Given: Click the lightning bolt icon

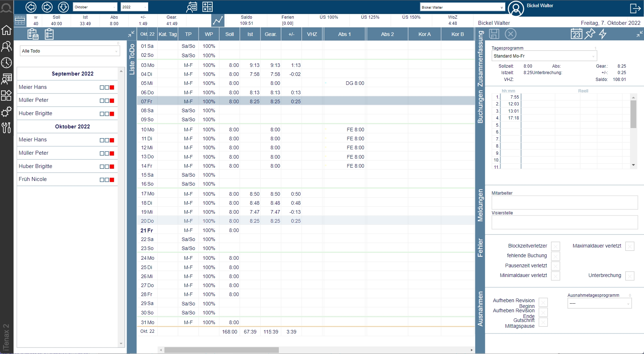Looking at the screenshot, I should [603, 34].
